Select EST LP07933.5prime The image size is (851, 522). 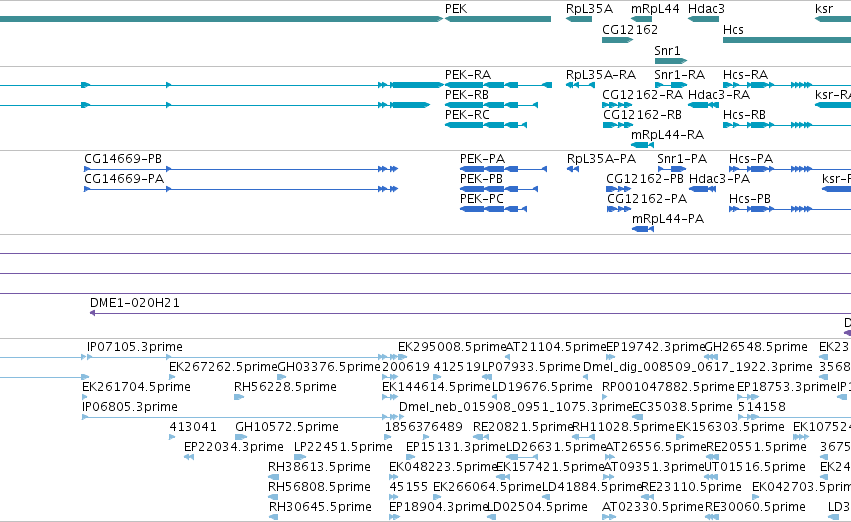point(531,367)
